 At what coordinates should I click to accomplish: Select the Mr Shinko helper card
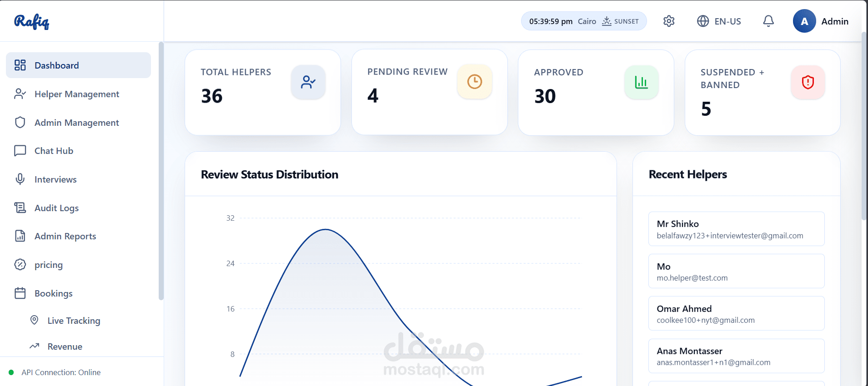coord(736,229)
